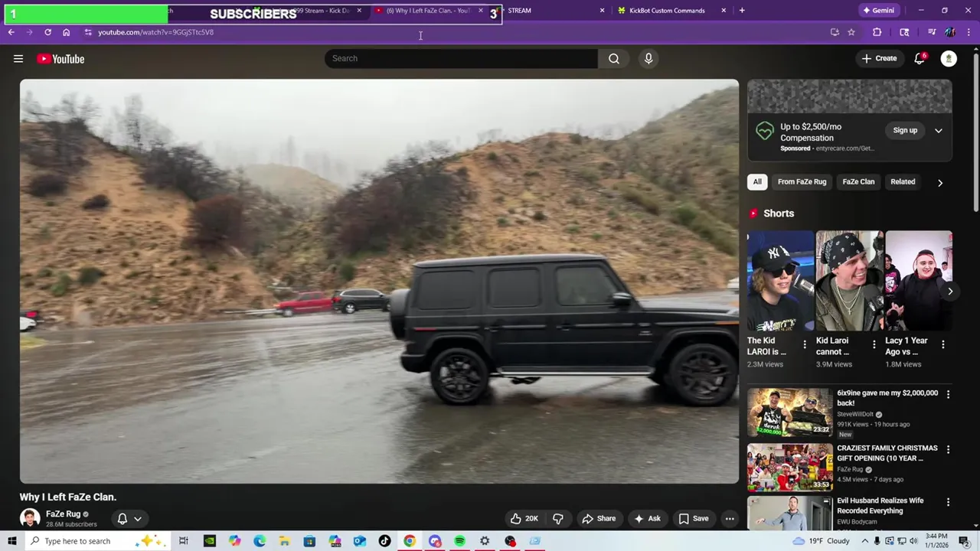Go back using browser back arrow
The image size is (980, 551).
click(11, 32)
